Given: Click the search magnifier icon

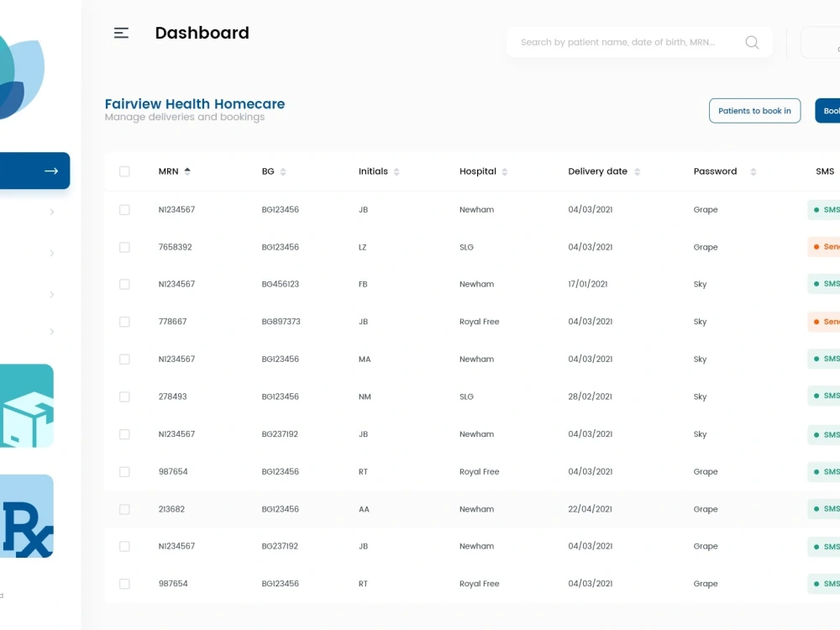Looking at the screenshot, I should 752,42.
